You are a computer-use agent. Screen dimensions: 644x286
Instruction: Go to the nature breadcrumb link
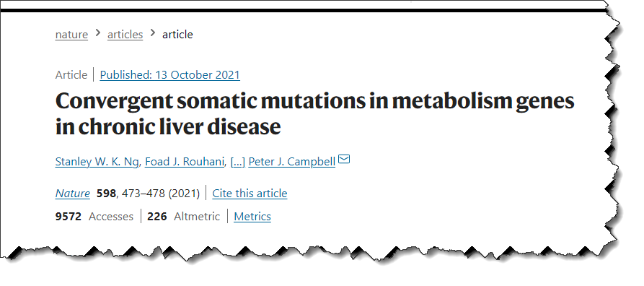coord(71,35)
